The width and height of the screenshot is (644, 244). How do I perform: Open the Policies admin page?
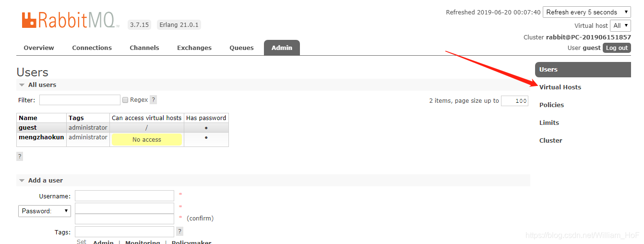(551, 105)
